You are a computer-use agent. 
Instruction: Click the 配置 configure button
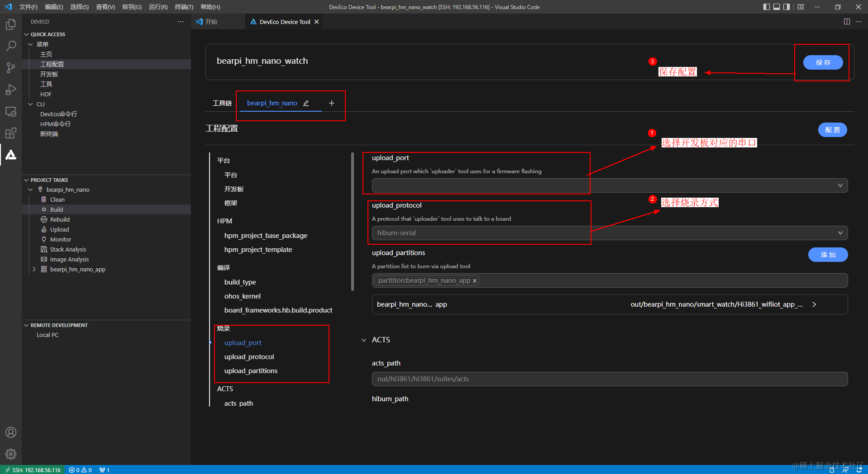832,130
